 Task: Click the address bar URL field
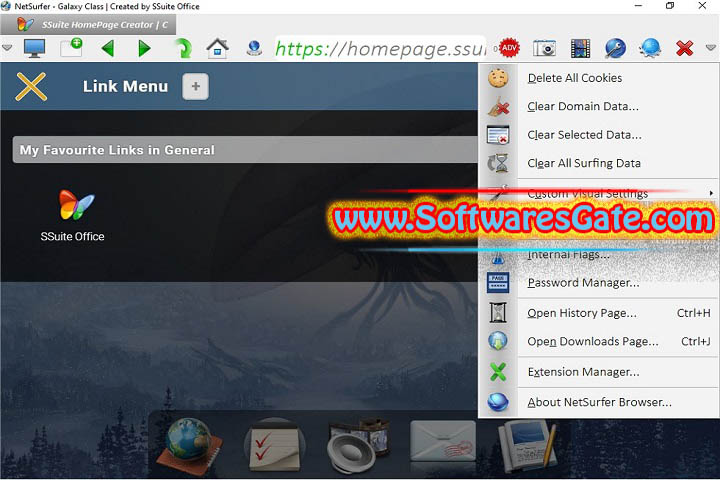pyautogui.click(x=380, y=48)
